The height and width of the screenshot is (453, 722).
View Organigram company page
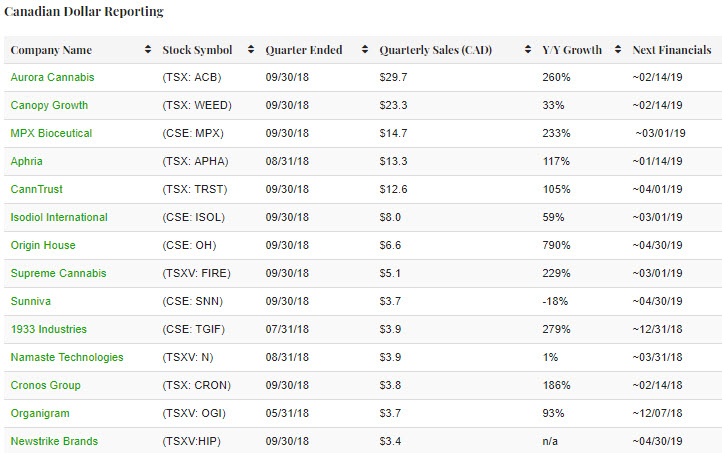[x=39, y=414]
